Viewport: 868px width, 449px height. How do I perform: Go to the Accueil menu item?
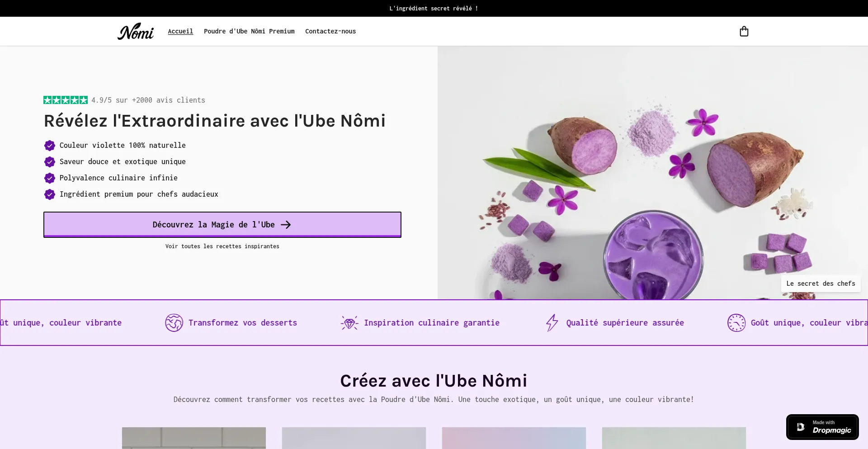click(x=180, y=31)
